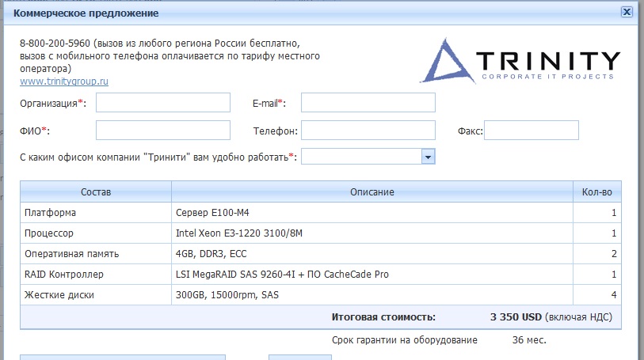Select the ФИО name field
The width and height of the screenshot is (644, 360).
point(162,131)
